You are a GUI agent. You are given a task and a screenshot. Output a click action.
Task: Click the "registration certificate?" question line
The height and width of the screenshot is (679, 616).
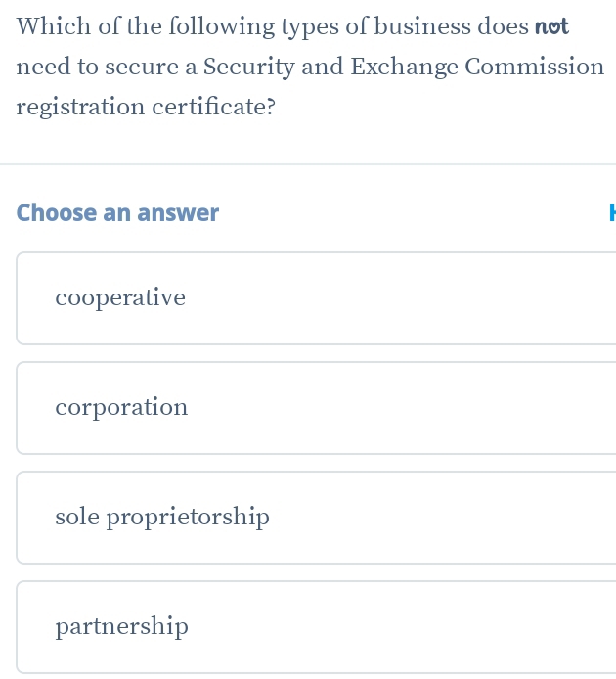coord(146,107)
